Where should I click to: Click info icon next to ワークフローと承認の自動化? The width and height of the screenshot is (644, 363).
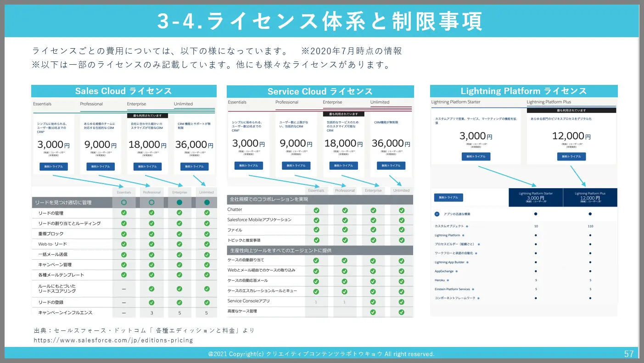pos(476,253)
